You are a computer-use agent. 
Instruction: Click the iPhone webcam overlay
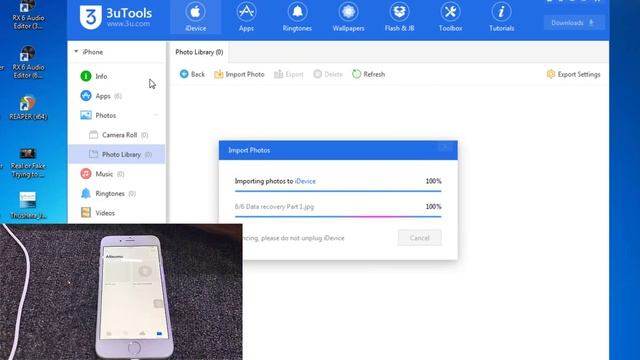(121, 291)
